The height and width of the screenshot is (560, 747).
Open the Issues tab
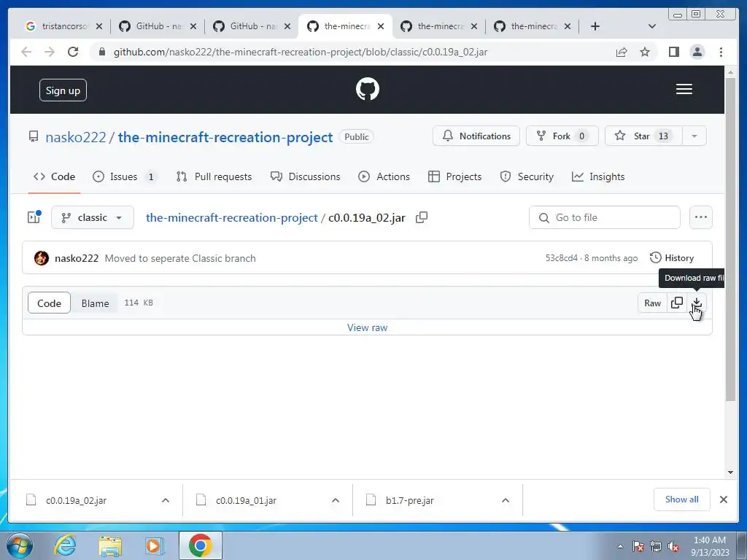pos(124,176)
